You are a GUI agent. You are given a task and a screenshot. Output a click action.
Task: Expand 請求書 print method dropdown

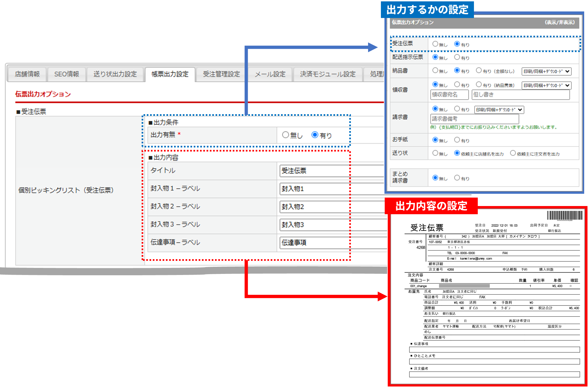point(499,110)
